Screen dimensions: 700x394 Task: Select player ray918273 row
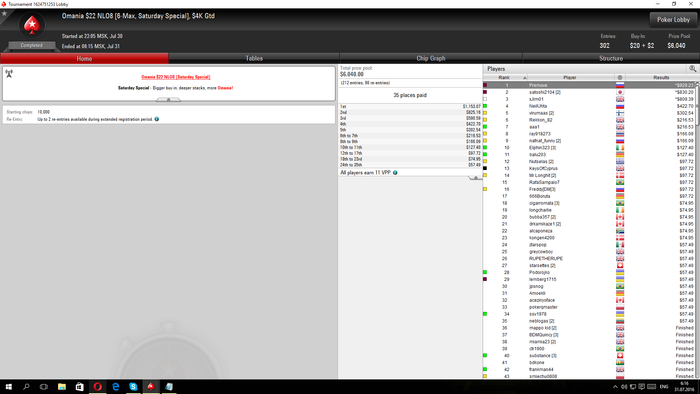[589, 133]
